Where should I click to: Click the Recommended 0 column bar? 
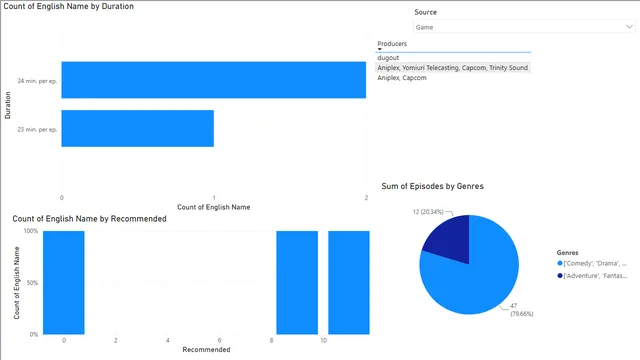tap(64, 282)
